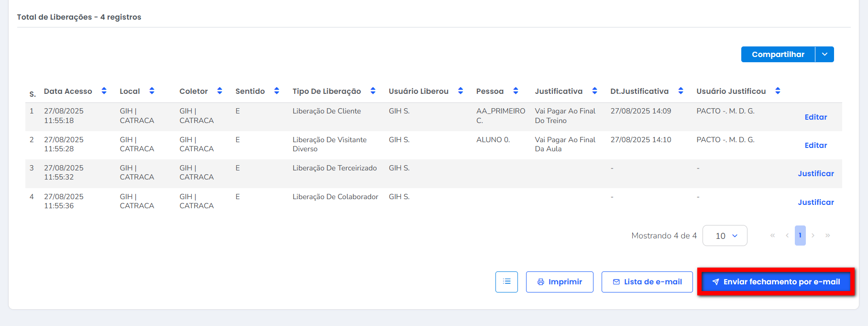Click Imprimir to print the list
The height and width of the screenshot is (326, 868).
tap(560, 282)
